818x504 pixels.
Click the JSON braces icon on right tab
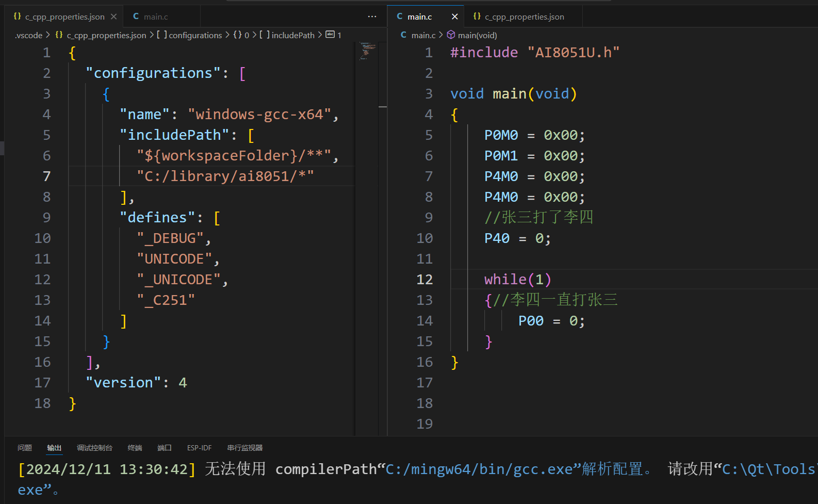coord(477,17)
